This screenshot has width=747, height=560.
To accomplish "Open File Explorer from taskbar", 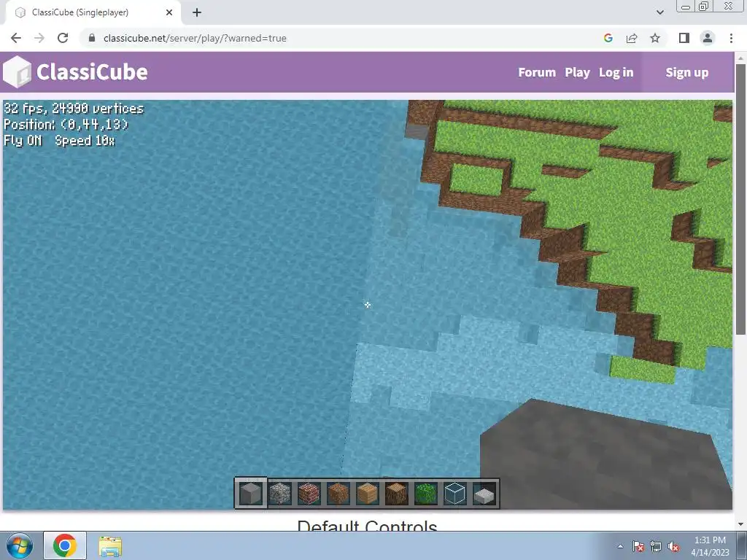I will point(110,545).
